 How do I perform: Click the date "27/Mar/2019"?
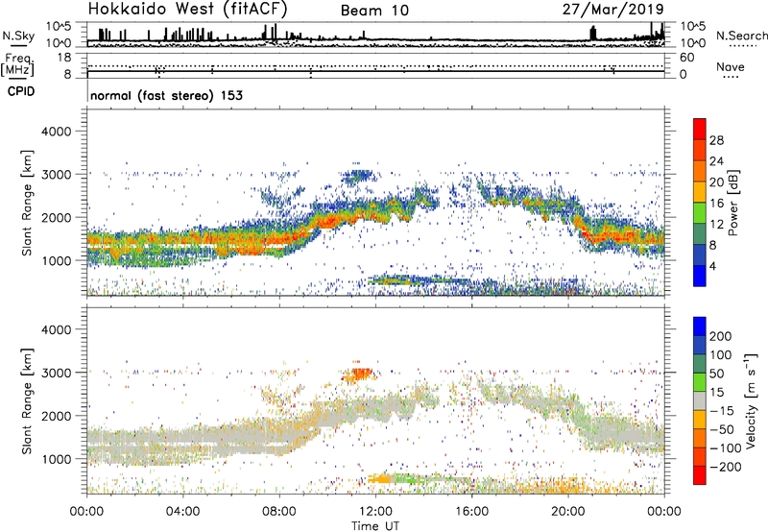[612, 9]
